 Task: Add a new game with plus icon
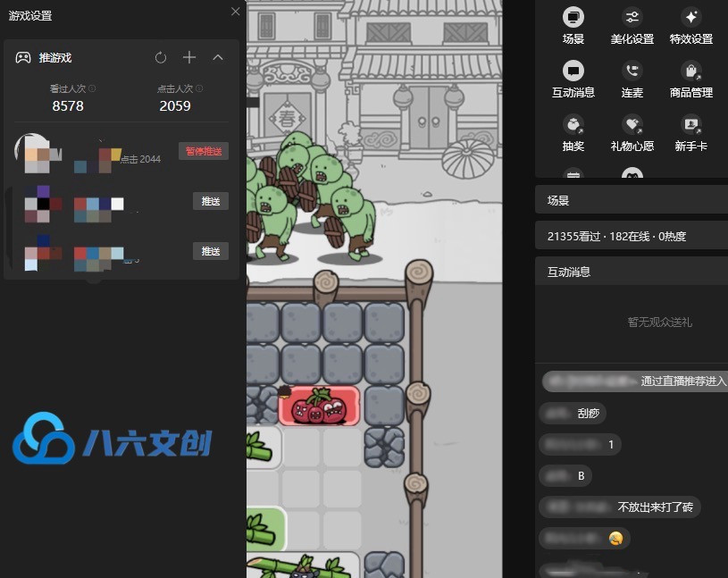(x=189, y=57)
